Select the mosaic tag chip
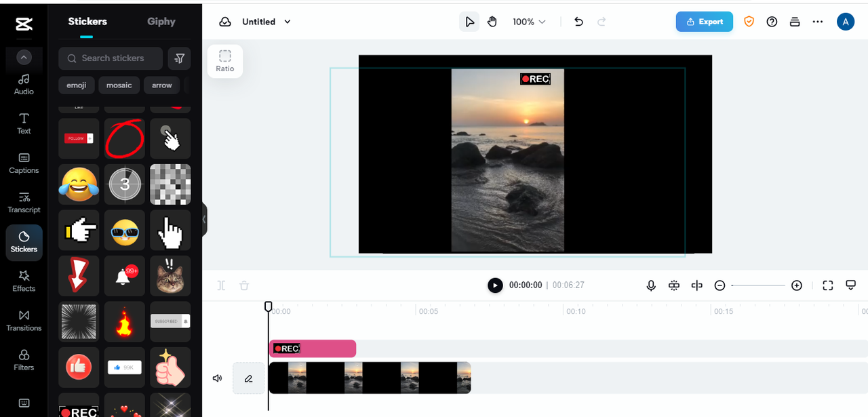Screen dimensions: 868x417 tap(119, 85)
